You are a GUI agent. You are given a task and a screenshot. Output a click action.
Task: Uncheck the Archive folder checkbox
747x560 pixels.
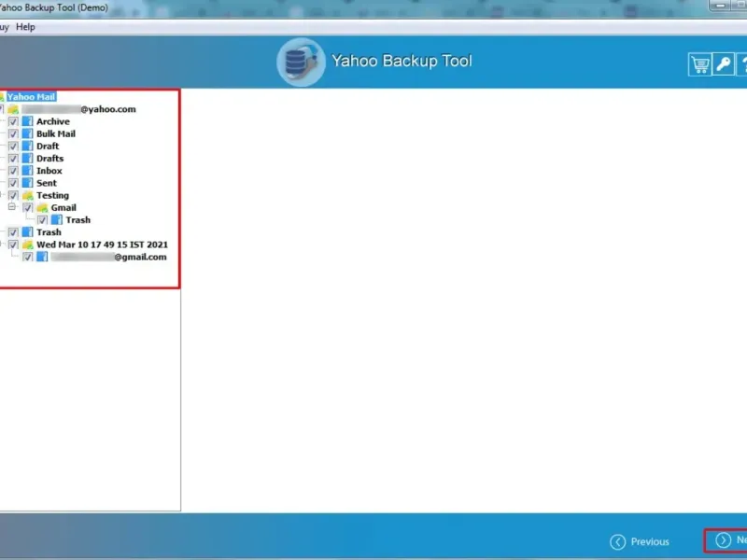tap(13, 122)
